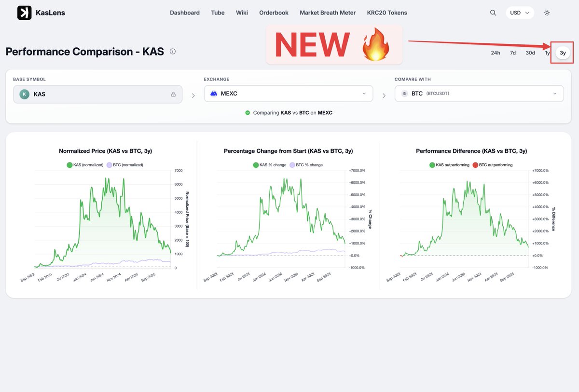The width and height of the screenshot is (579, 392).
Task: Open the Exchange dropdown
Action: 288,93
